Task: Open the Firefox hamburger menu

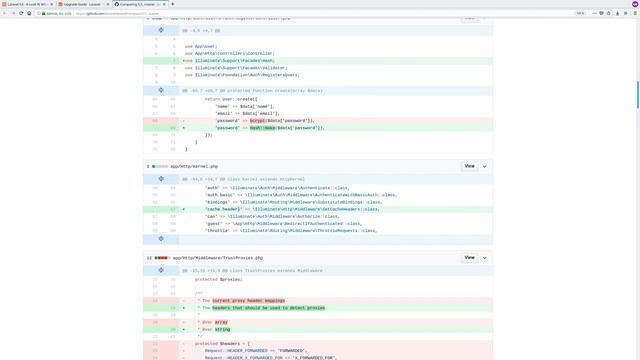Action: pyautogui.click(x=635, y=13)
